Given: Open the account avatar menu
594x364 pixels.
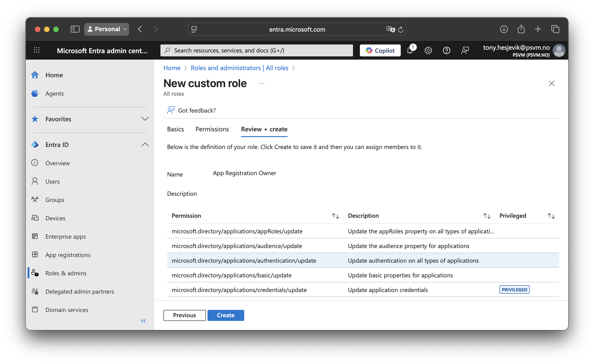Looking at the screenshot, I should coord(559,51).
